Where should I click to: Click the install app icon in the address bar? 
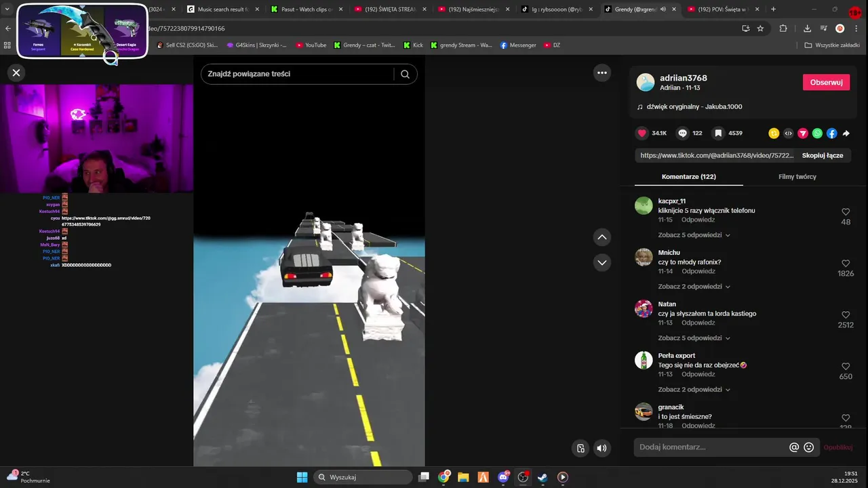point(745,28)
